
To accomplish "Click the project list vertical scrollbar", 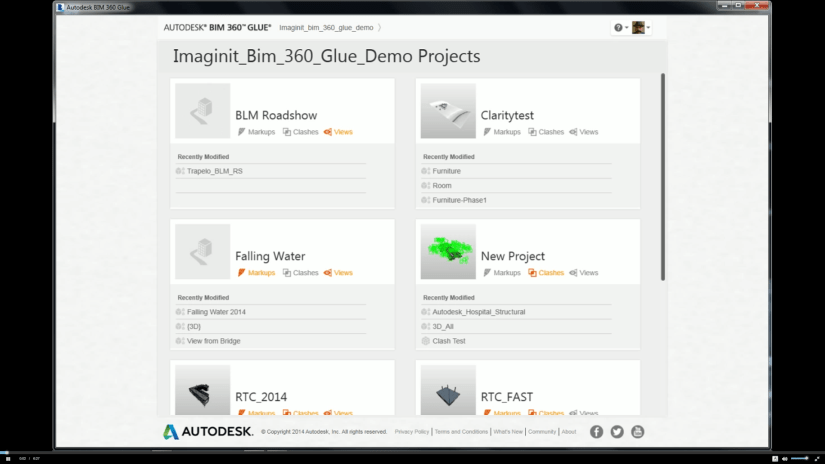I will coord(662,180).
